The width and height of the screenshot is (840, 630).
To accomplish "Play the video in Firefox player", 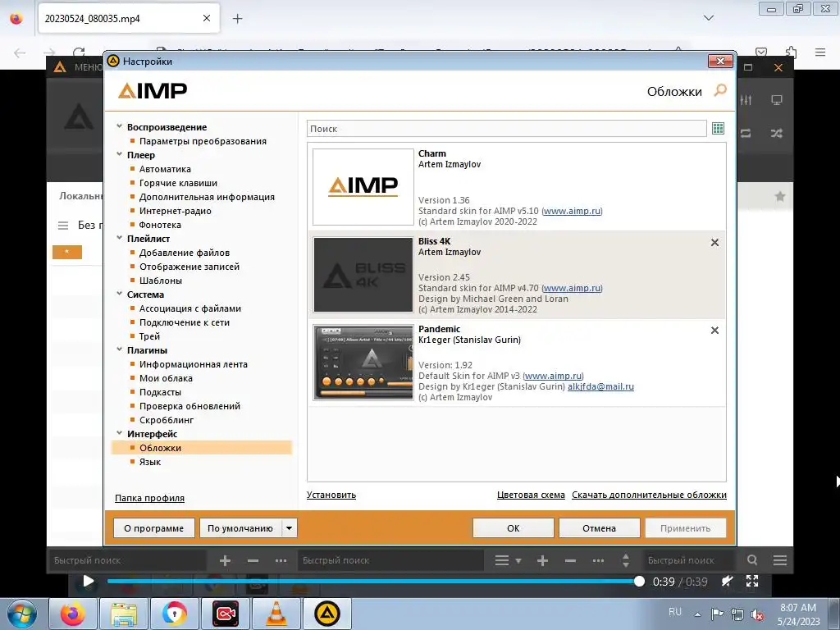I will click(x=89, y=582).
